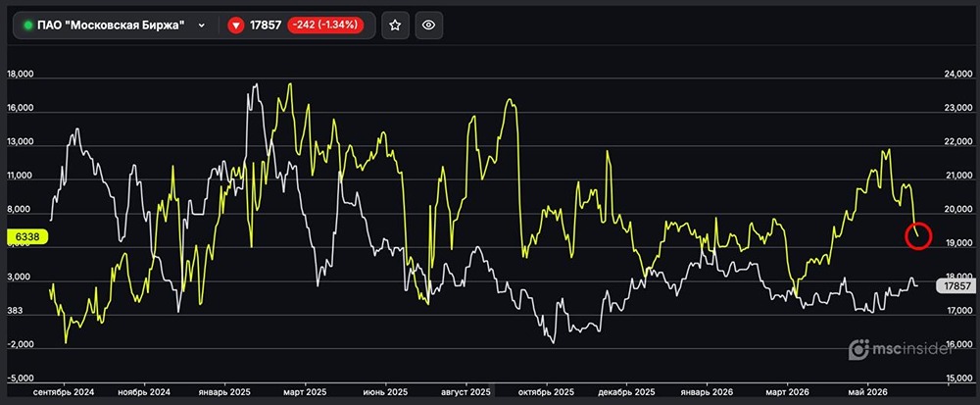Viewport: 980px width, 405px height.
Task: Click the 20,000 right axis label
Action: coord(958,210)
